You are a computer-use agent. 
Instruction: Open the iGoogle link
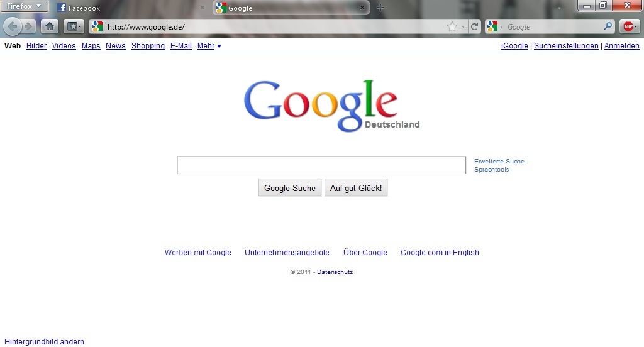[x=514, y=46]
